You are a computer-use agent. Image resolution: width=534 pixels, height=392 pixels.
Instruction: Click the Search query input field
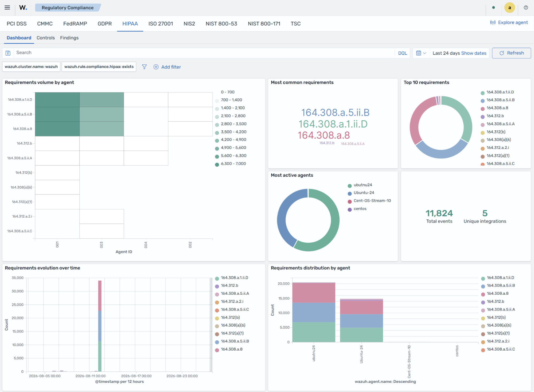(204, 53)
